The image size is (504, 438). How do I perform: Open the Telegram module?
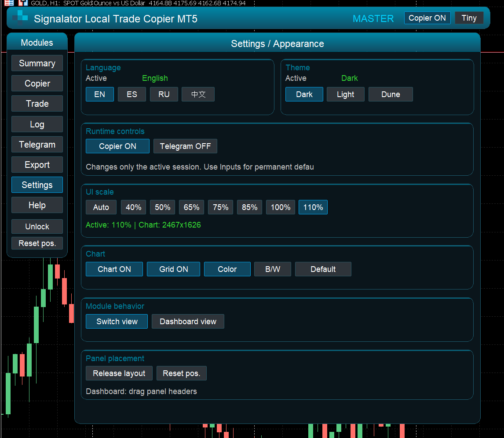37,145
